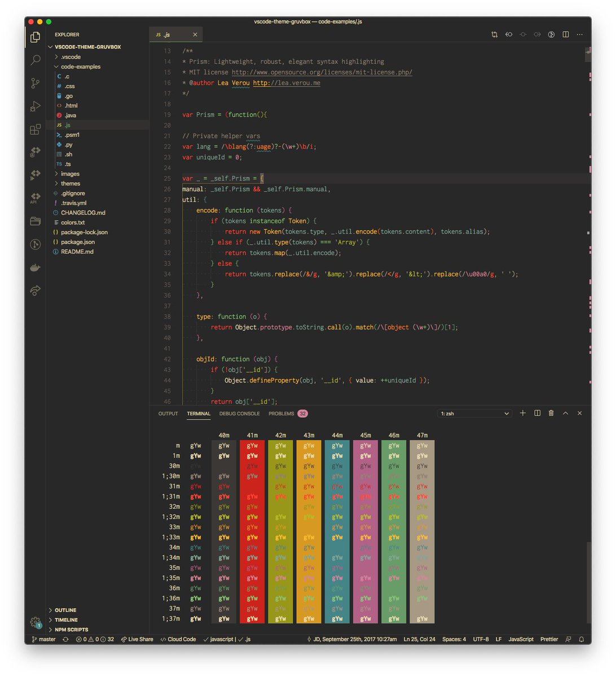Open the Search view in activity bar
Viewport: 616px width, 677px height.
pos(35,60)
